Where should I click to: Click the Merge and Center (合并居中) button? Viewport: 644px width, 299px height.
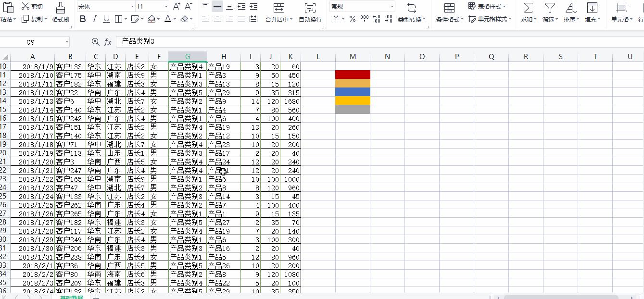[x=278, y=12]
